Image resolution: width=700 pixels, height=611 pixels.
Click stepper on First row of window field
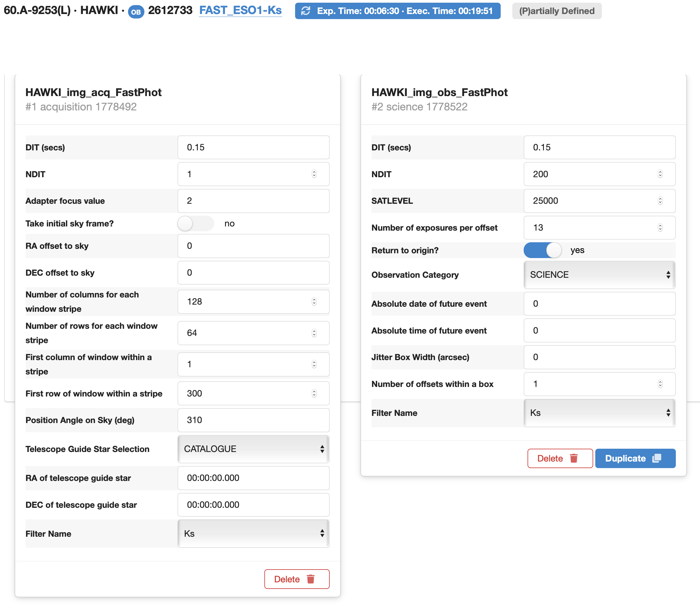tap(314, 394)
